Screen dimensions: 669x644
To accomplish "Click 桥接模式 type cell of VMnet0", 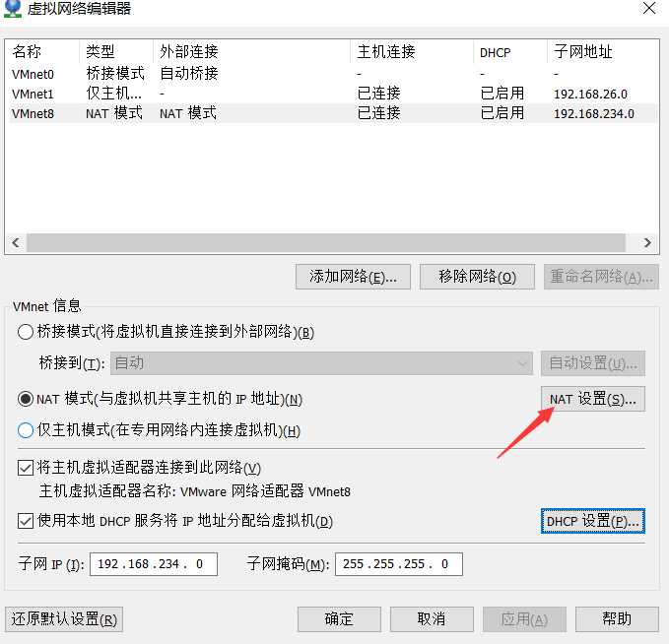I will [x=115, y=73].
